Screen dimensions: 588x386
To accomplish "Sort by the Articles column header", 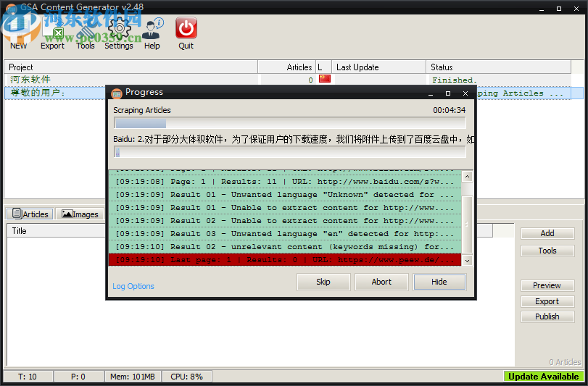I will 287,67.
